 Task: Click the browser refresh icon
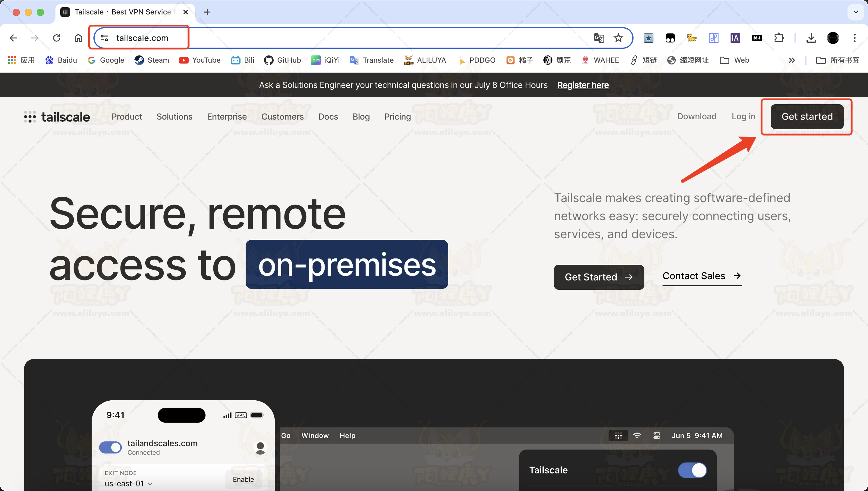[x=57, y=38]
